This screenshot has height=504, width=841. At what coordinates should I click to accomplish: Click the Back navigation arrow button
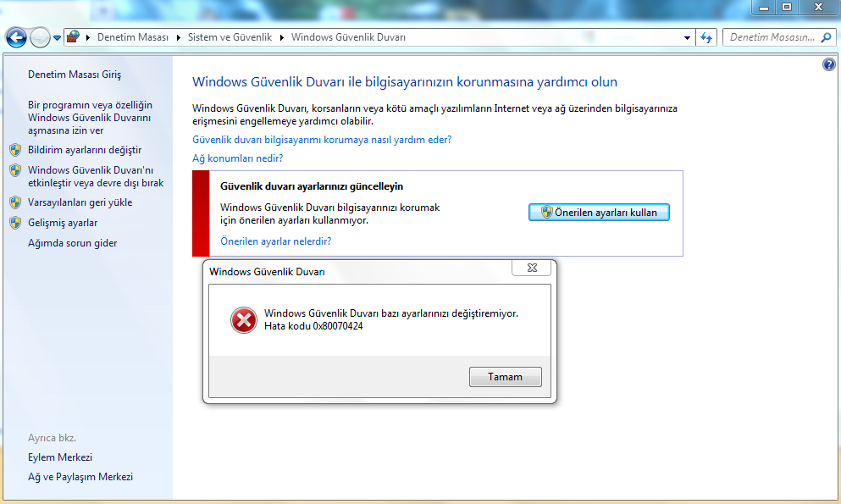pos(16,38)
